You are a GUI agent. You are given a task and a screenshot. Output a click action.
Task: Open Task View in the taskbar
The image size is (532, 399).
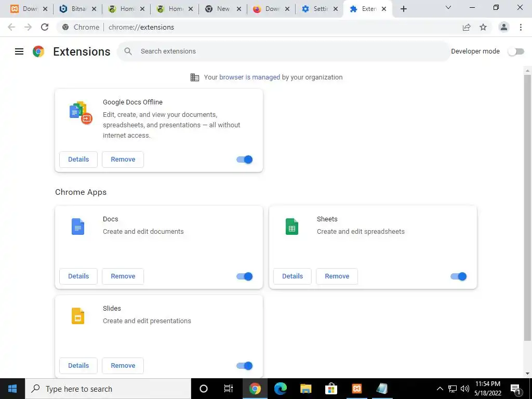[229, 389]
